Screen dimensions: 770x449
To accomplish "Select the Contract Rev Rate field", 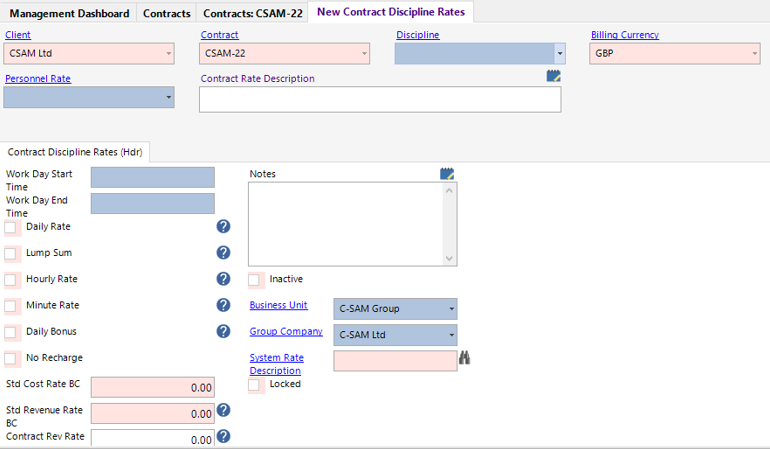I will tap(153, 438).
